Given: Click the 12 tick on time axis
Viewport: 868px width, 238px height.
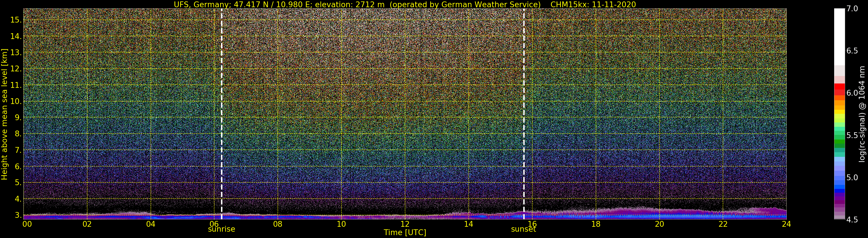Looking at the screenshot, I should (405, 224).
